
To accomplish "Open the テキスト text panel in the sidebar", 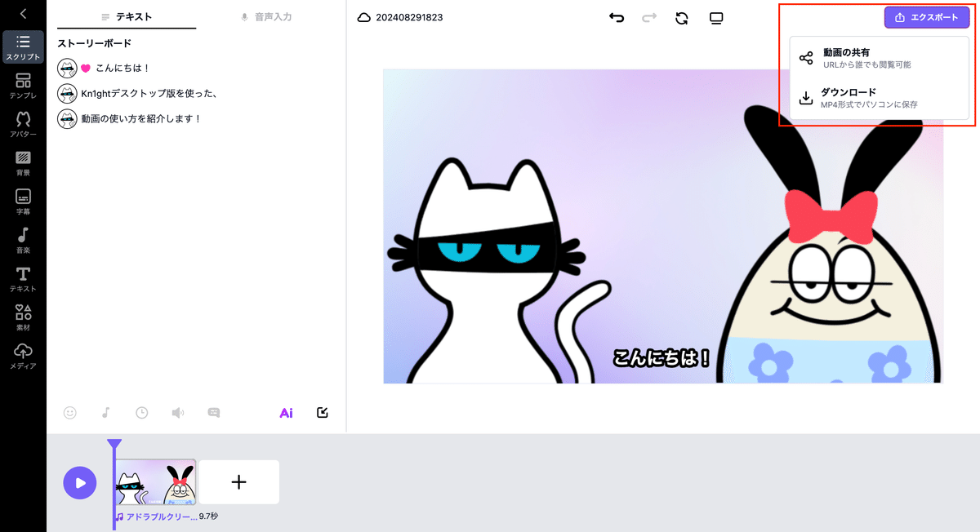I will [x=23, y=279].
